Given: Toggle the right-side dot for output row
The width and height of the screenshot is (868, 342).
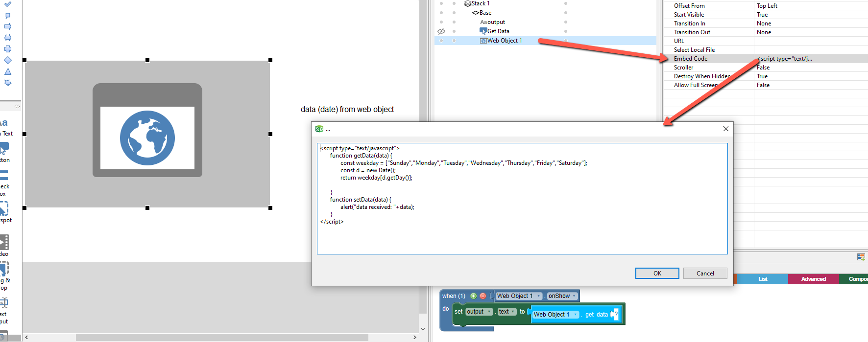Looking at the screenshot, I should point(566,22).
